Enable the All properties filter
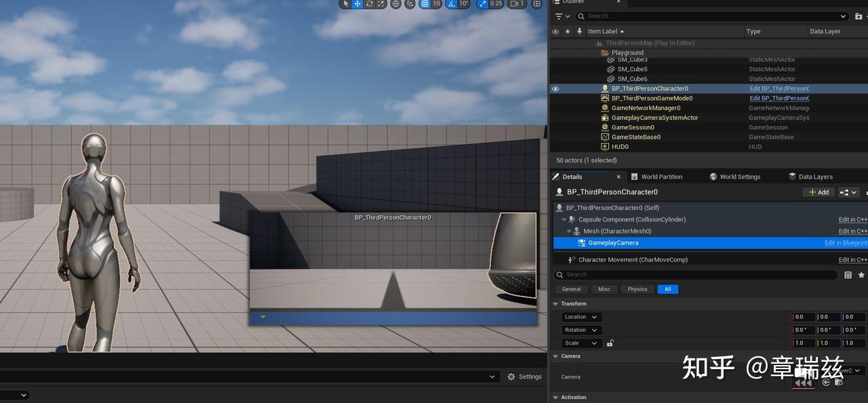 pos(667,289)
